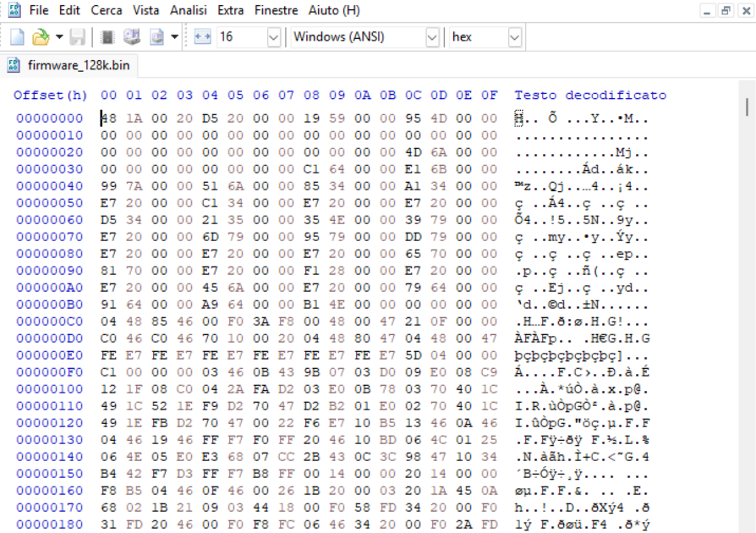The image size is (756, 533).
Task: Restore down the inner document window
Action: point(725,11)
